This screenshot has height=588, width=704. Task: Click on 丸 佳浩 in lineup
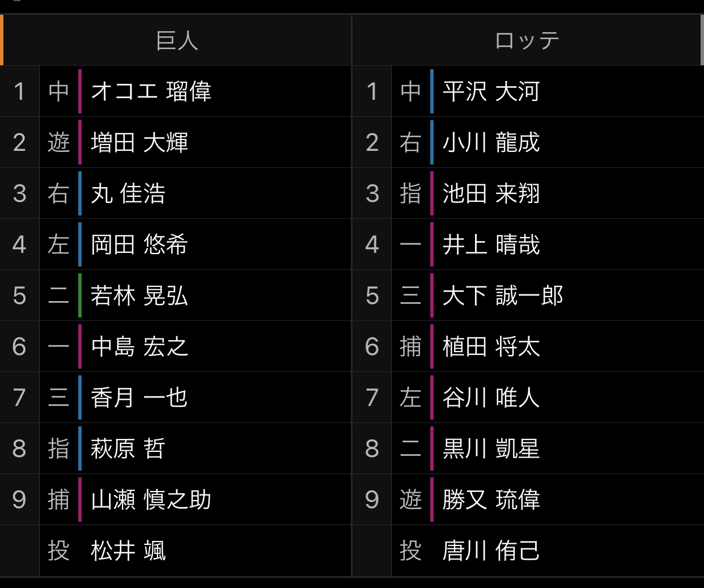[x=128, y=193]
